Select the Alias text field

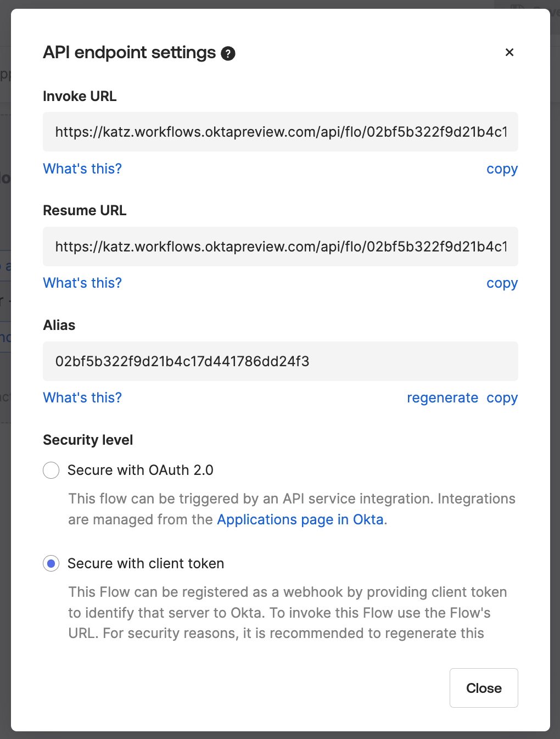tap(280, 361)
